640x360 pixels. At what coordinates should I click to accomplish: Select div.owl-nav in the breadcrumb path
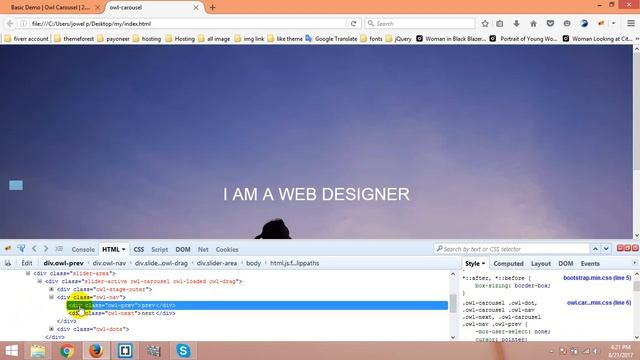109,263
